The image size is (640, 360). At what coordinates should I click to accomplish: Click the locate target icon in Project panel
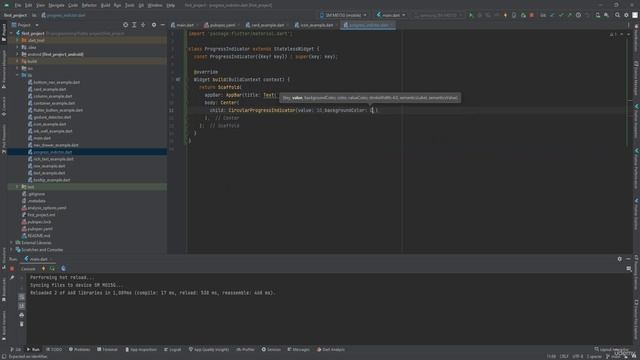coord(125,25)
